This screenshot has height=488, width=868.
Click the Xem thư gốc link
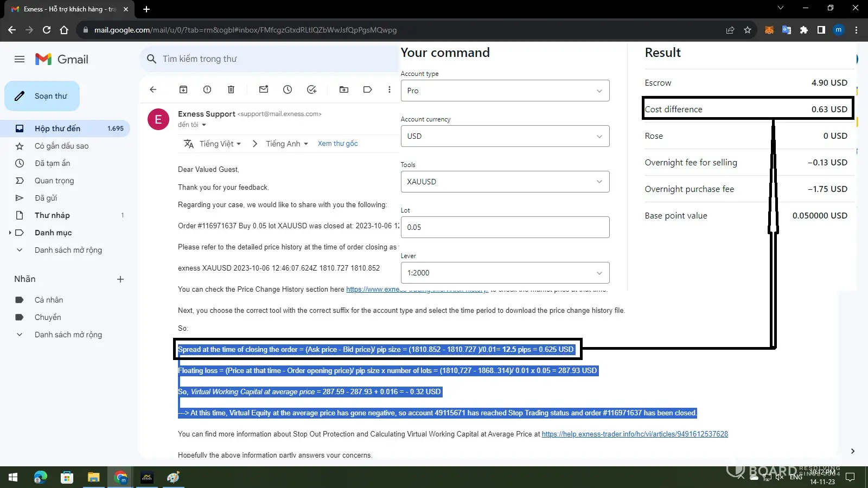337,144
